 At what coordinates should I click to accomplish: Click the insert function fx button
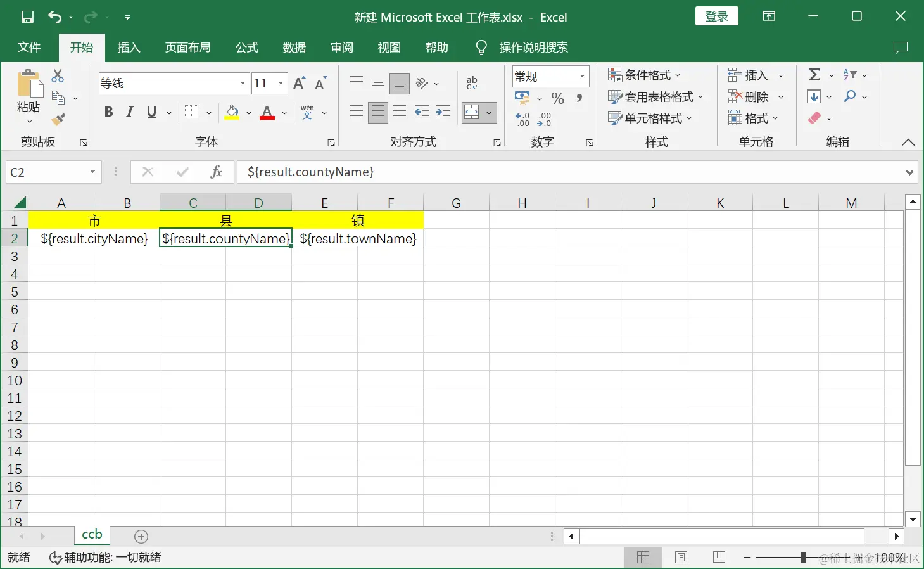pyautogui.click(x=216, y=172)
